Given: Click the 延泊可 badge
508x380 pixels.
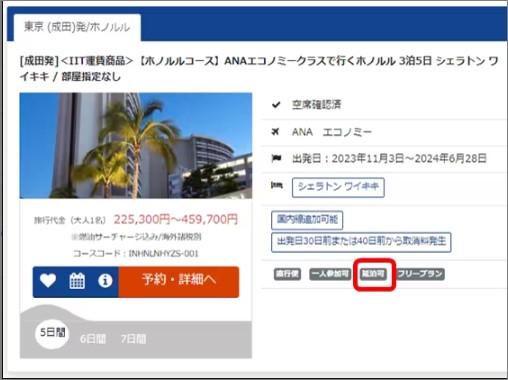Looking at the screenshot, I should click(374, 274).
